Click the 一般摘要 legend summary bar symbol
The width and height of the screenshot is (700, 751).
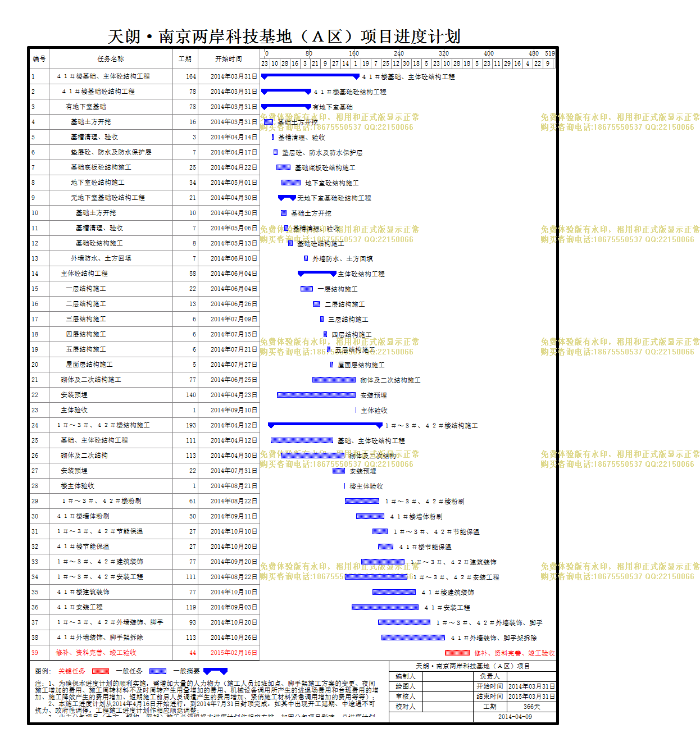click(x=216, y=671)
